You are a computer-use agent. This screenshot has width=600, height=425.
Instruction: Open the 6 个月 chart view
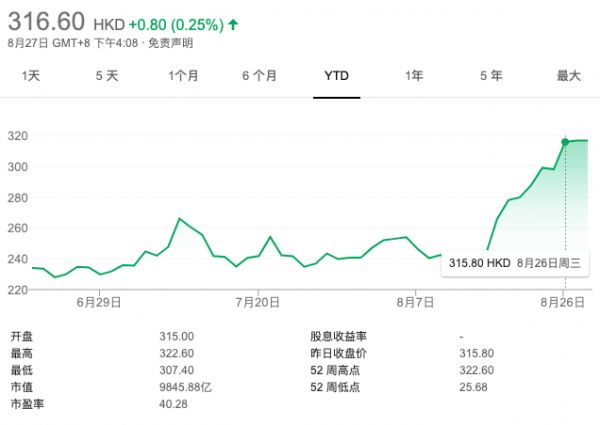tap(259, 76)
